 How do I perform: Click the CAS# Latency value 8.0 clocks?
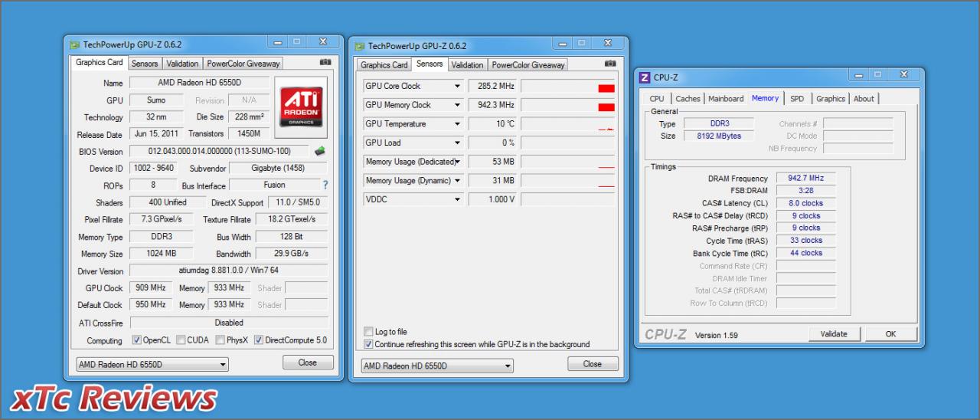[805, 203]
